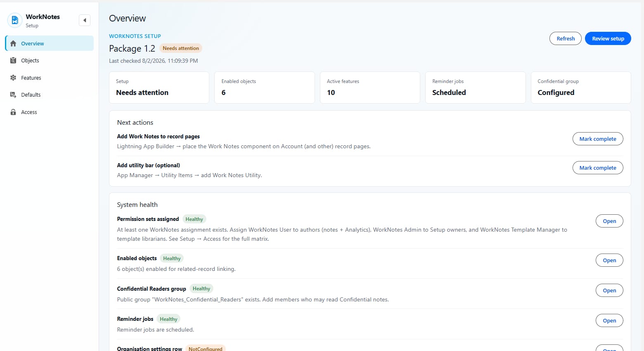Click the Refresh button

click(566, 38)
